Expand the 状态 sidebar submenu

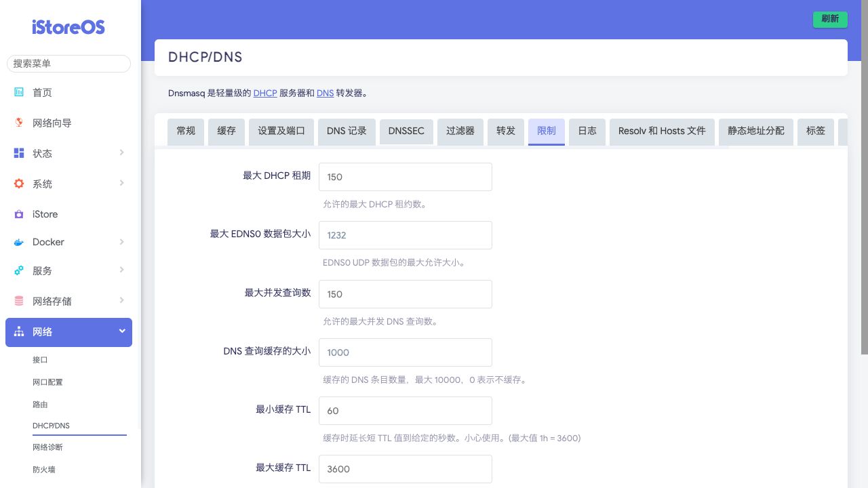pyautogui.click(x=122, y=153)
